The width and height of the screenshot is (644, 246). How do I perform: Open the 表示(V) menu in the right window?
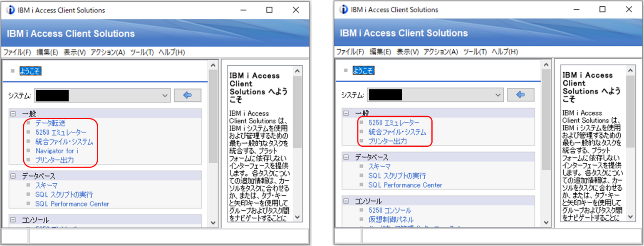(x=407, y=52)
